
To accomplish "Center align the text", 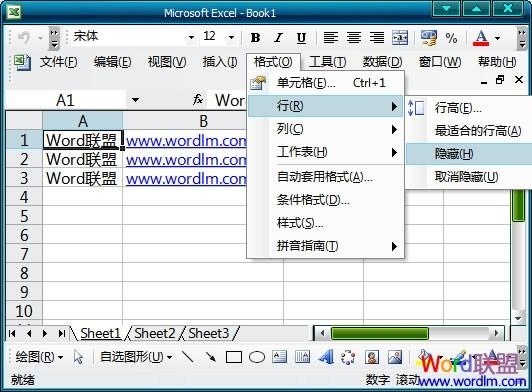I will (354, 37).
